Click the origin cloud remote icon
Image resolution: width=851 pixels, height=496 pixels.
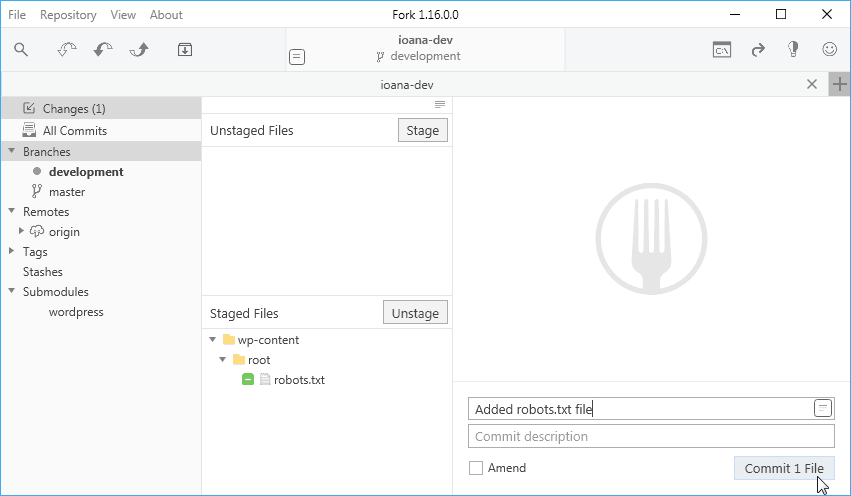point(37,231)
